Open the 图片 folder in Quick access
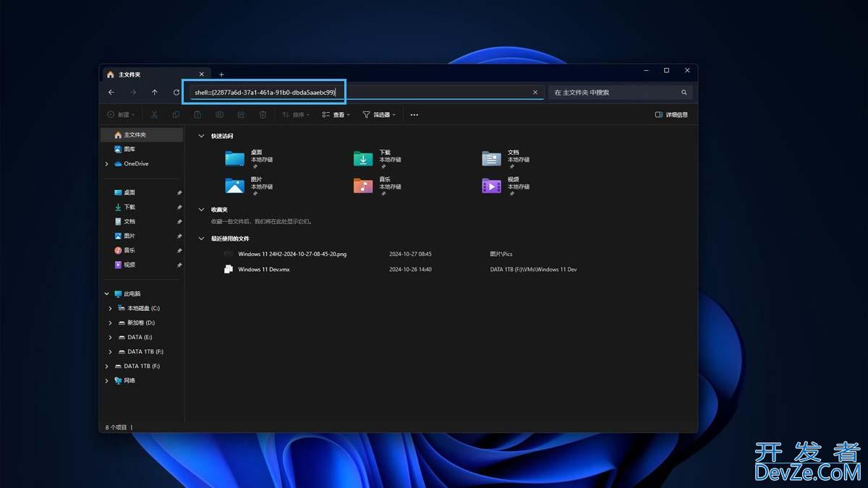 point(234,185)
